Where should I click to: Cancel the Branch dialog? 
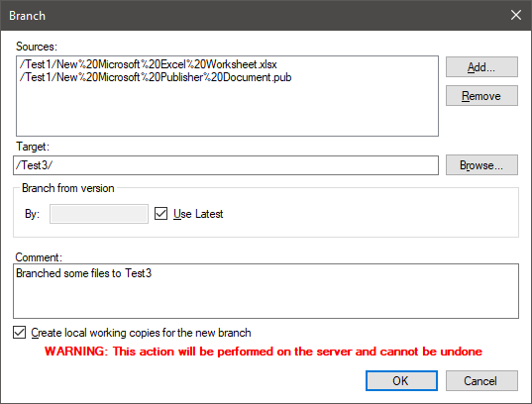[481, 380]
